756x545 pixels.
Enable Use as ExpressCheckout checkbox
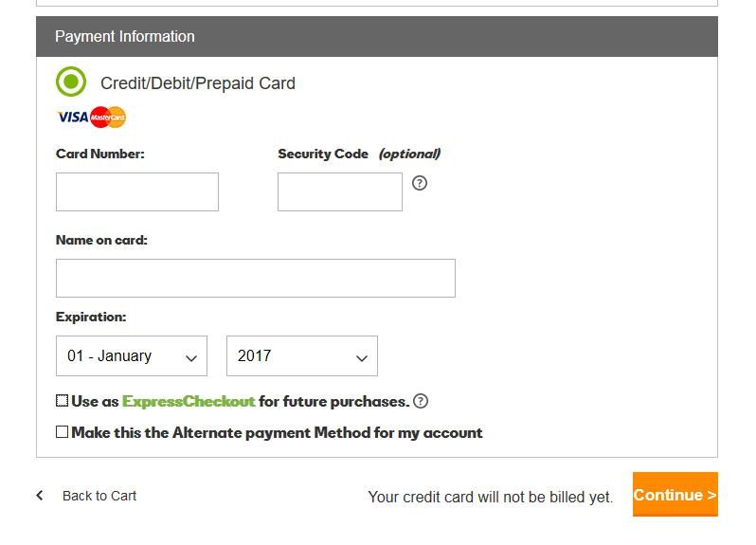pos(63,401)
